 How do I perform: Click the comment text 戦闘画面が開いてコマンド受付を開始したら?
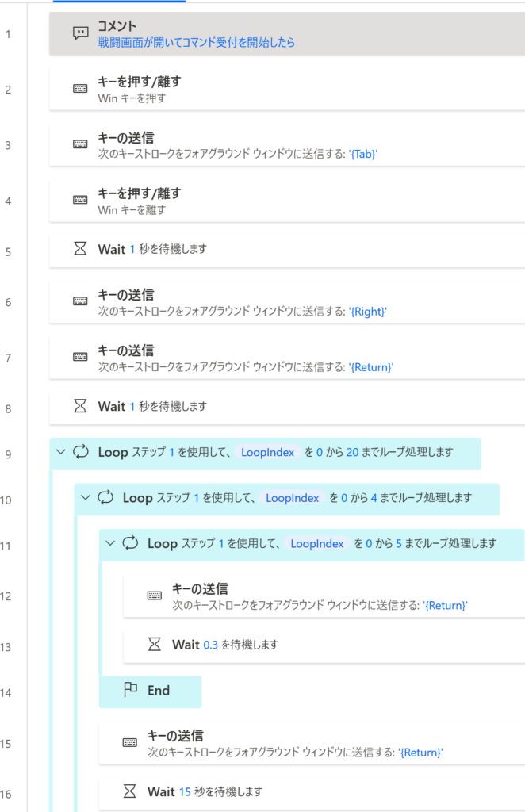click(x=196, y=43)
